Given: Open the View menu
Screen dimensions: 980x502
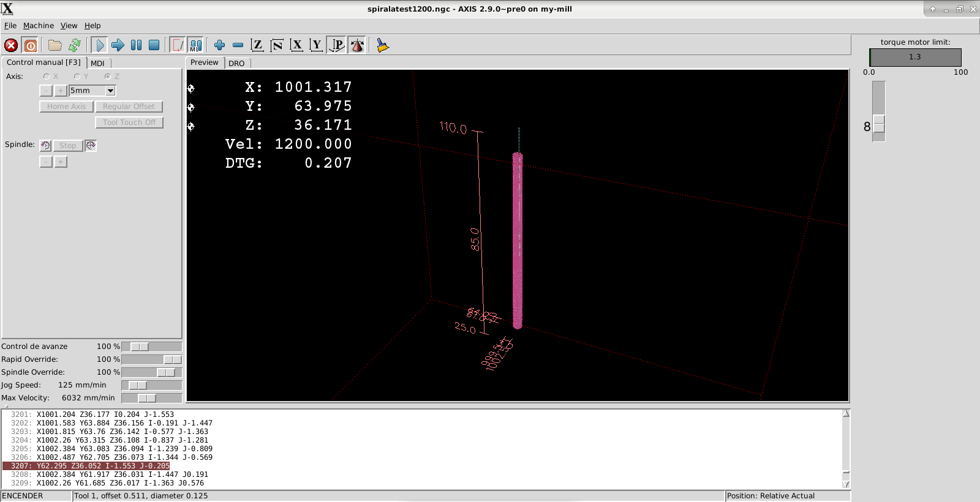Looking at the screenshot, I should [x=69, y=26].
